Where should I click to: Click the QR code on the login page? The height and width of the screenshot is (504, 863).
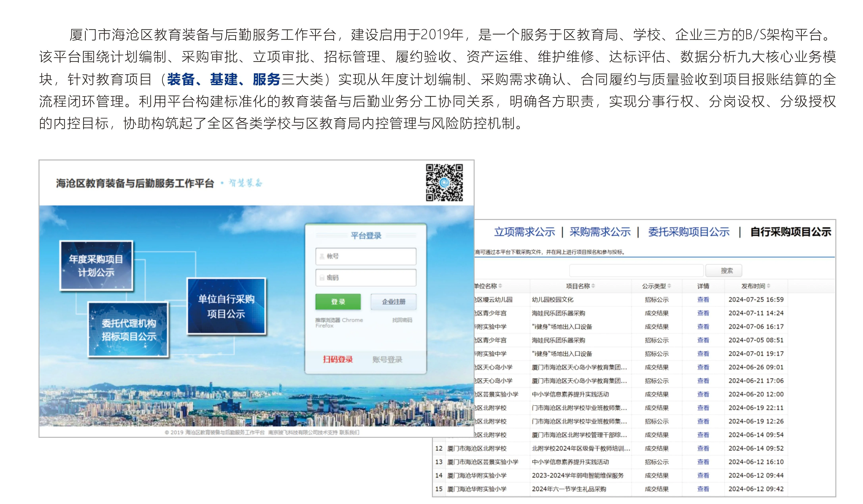coord(444,183)
